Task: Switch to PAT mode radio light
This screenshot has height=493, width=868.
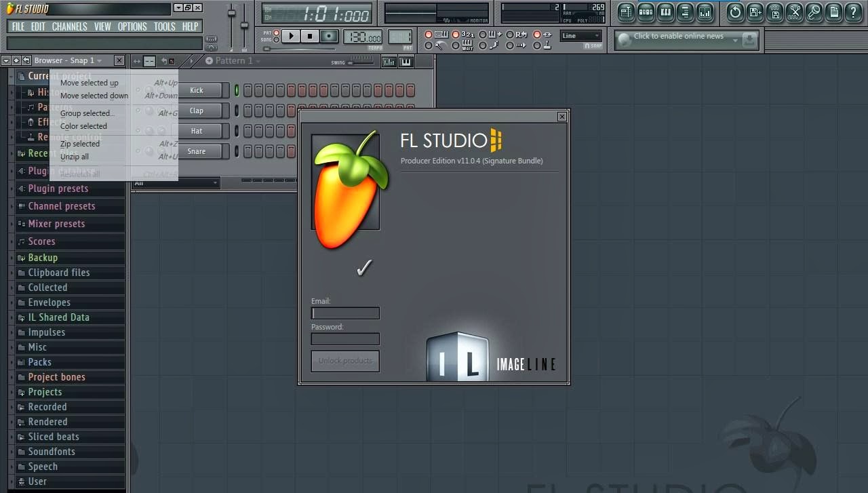Action: [x=276, y=33]
